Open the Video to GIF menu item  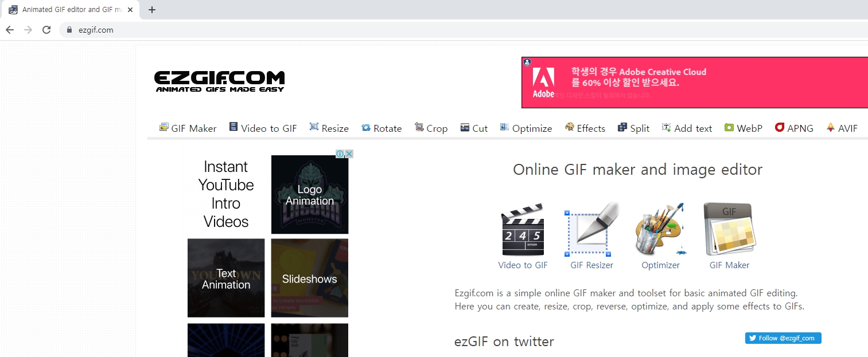[x=263, y=128]
